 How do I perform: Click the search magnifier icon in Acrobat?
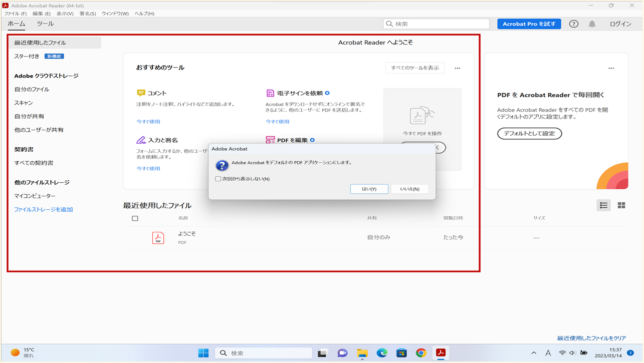point(389,24)
